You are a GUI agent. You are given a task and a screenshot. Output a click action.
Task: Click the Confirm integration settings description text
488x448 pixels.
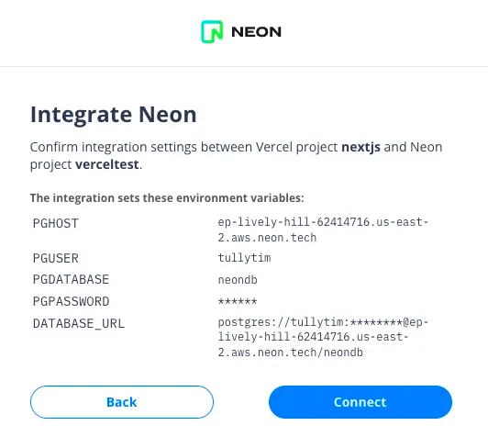(236, 155)
